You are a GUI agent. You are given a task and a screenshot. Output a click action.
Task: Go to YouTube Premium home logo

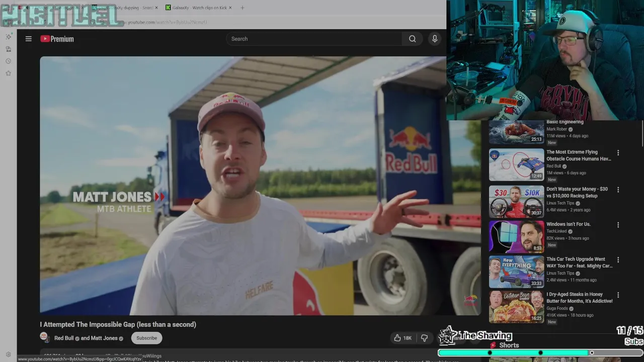click(57, 39)
